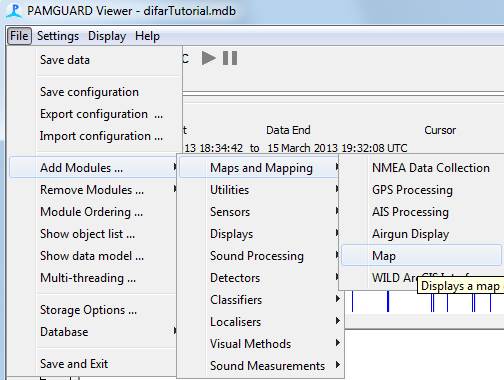Expand the Sound Processing category

tap(260, 256)
